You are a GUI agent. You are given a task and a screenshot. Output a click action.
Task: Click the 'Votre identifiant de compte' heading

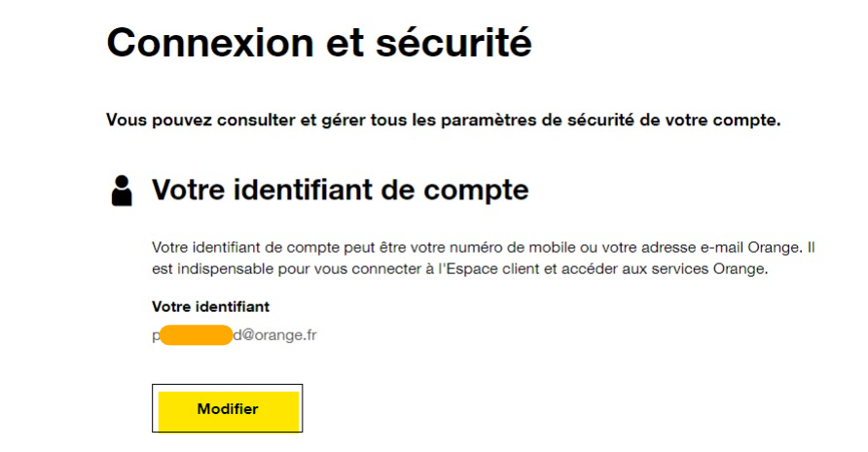(x=340, y=190)
